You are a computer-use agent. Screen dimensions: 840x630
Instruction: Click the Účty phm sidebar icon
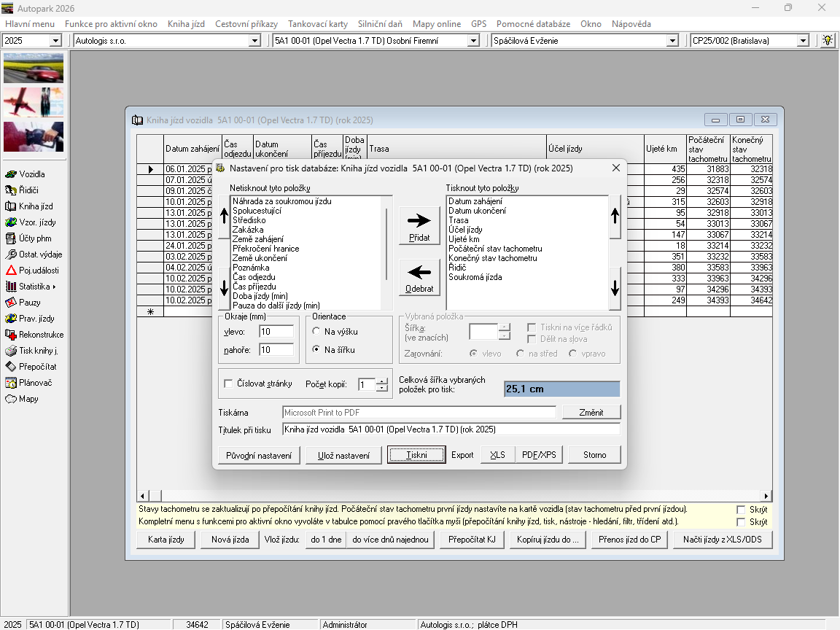[11, 238]
